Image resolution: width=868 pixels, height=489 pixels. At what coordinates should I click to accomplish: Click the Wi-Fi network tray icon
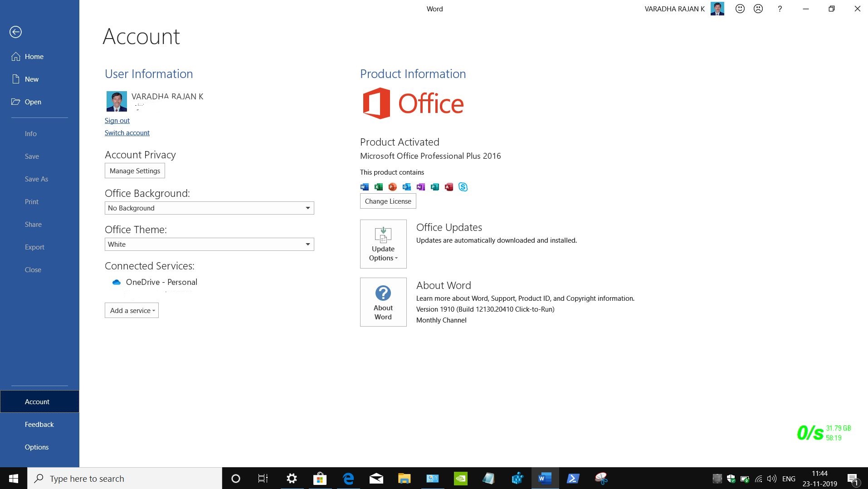click(758, 479)
